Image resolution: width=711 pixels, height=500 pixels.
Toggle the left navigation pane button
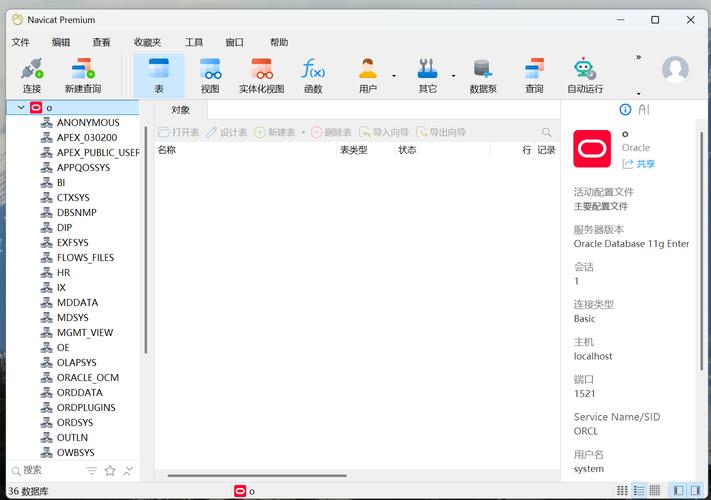click(x=679, y=490)
